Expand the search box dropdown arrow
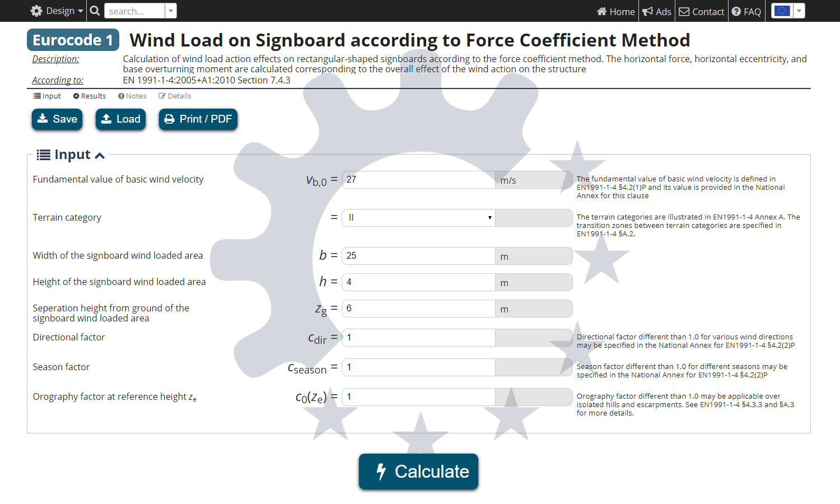The image size is (840, 504). click(171, 11)
